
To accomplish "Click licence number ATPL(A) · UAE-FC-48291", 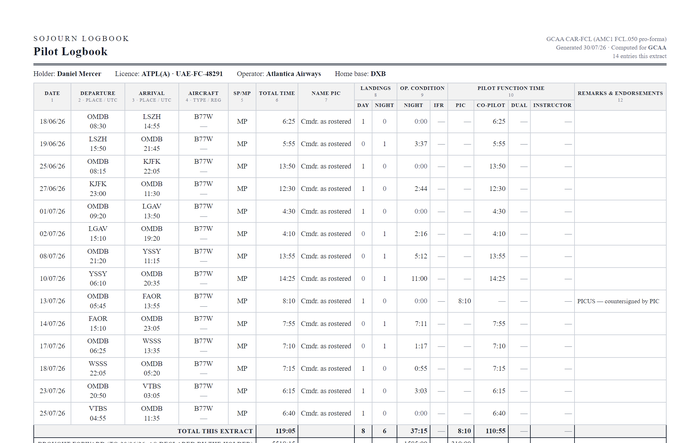I will [182, 74].
